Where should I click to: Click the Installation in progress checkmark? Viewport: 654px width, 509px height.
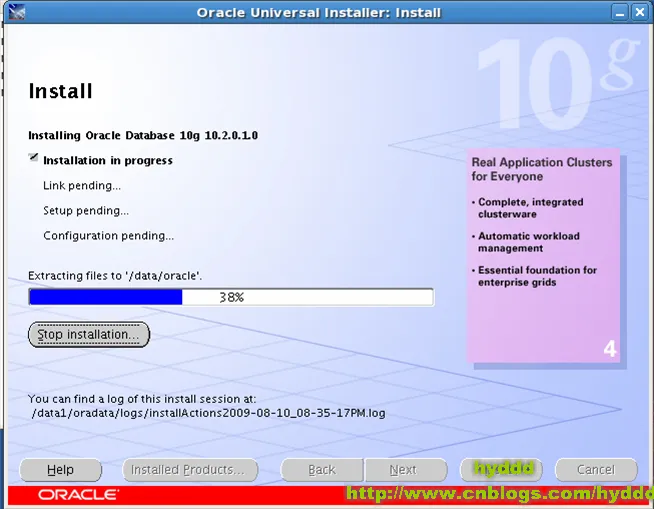tap(33, 157)
